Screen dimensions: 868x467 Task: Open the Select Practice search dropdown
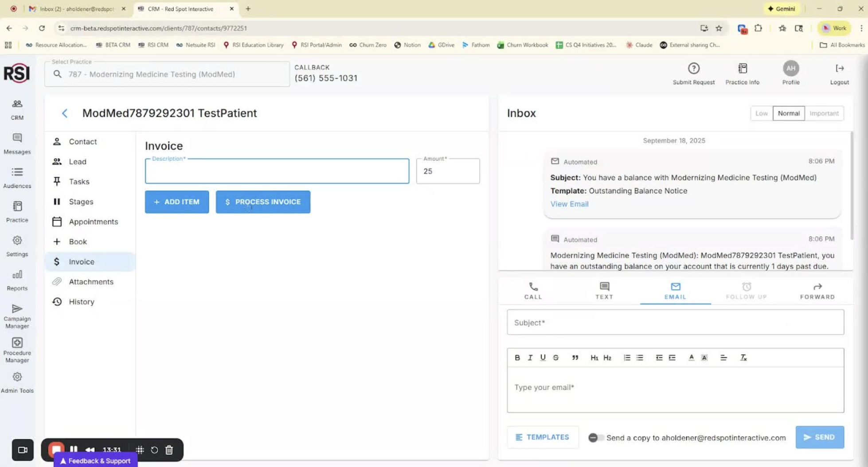point(167,74)
